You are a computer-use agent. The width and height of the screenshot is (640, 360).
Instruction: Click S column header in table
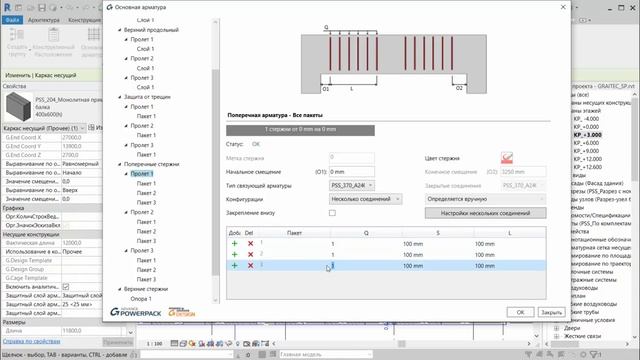pos(438,233)
